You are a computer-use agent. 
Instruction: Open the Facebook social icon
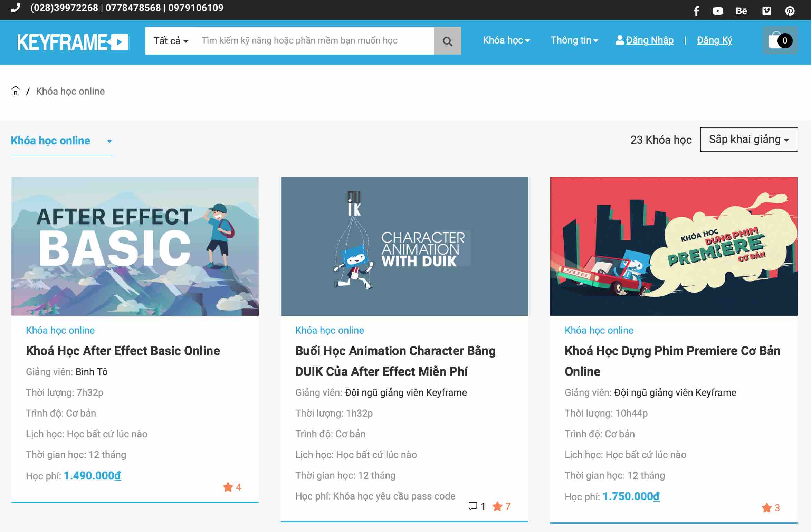pyautogui.click(x=696, y=11)
